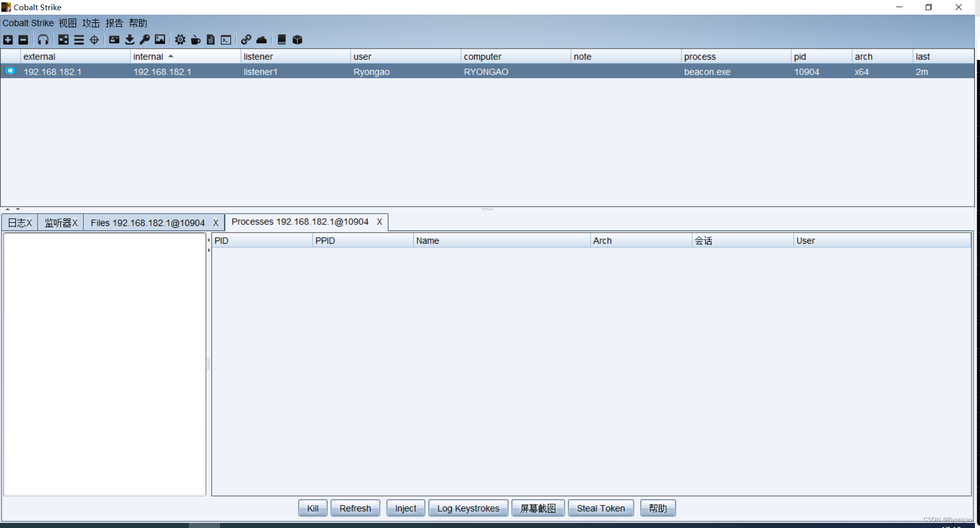This screenshot has width=980, height=528.
Task: Collapse the process tree pane via left arrow
Action: [x=209, y=240]
